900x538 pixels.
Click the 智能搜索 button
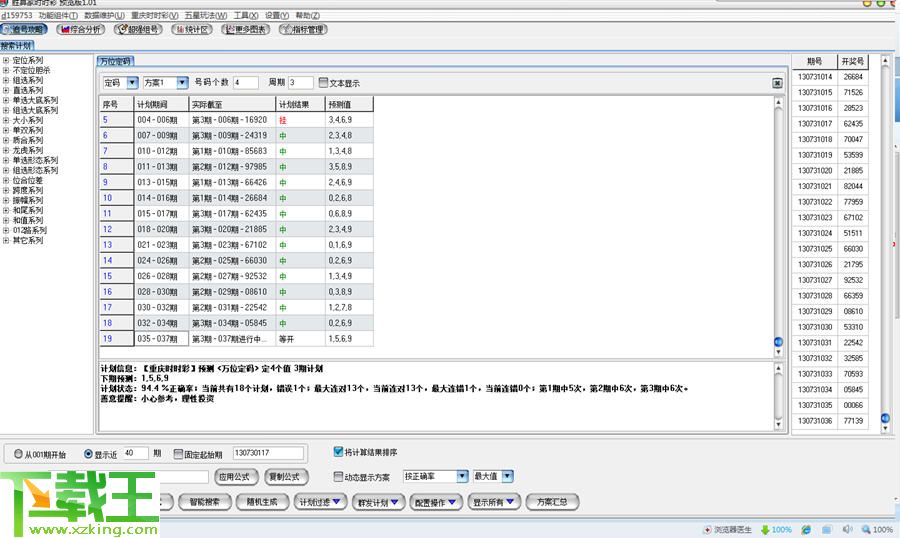[205, 502]
